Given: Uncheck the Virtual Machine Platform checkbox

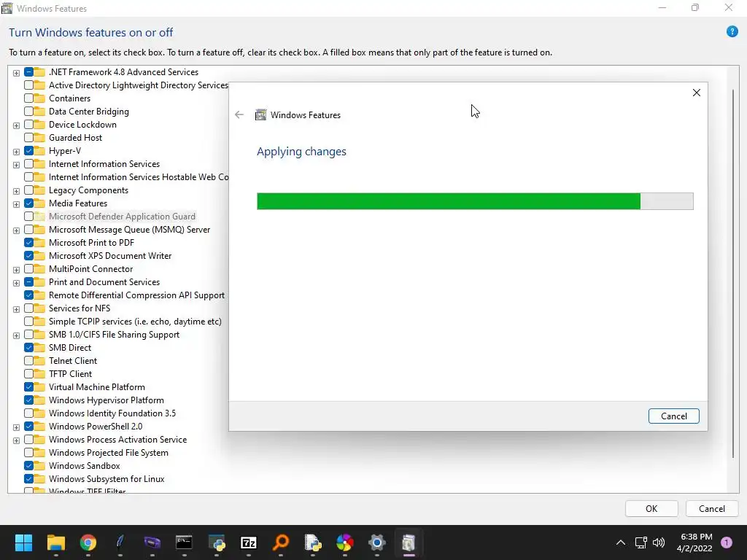Looking at the screenshot, I should coord(28,387).
